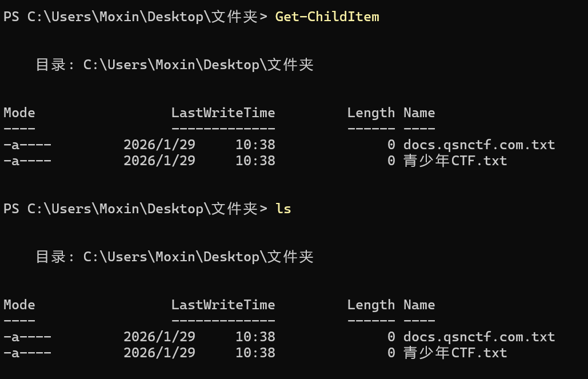Click the Mode header in the ls output
Viewport: 588px width, 379px height.
19,305
